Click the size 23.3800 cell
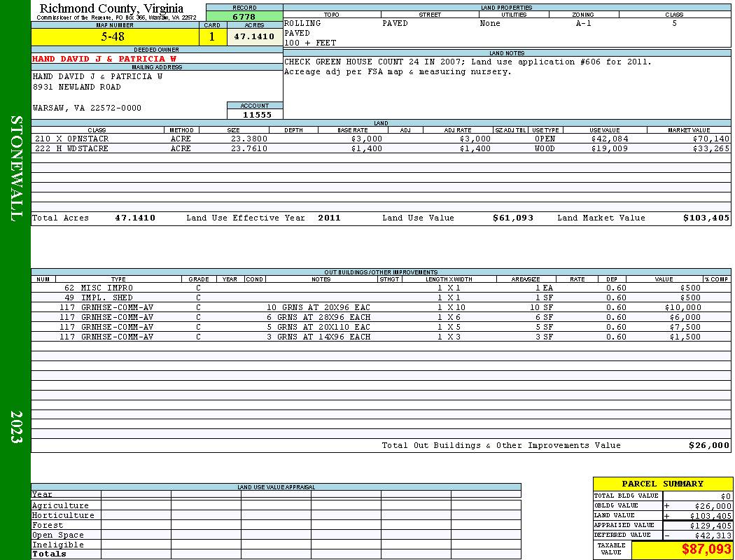This screenshot has height=560, width=735. pos(249,139)
